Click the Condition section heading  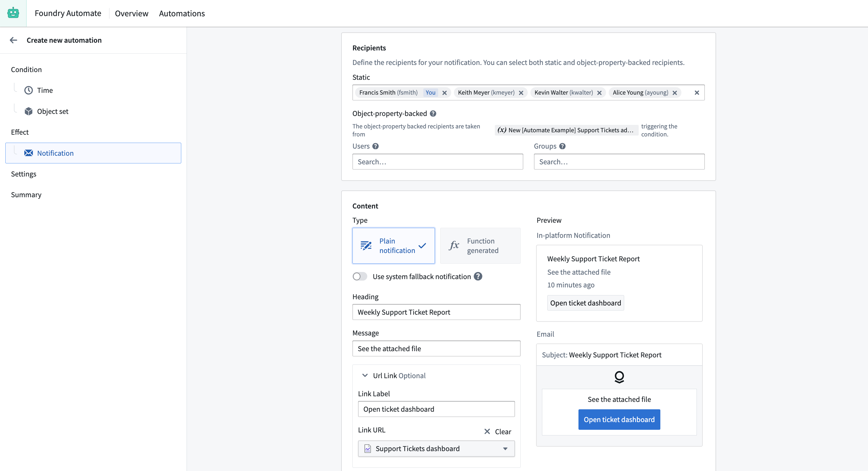tap(26, 69)
